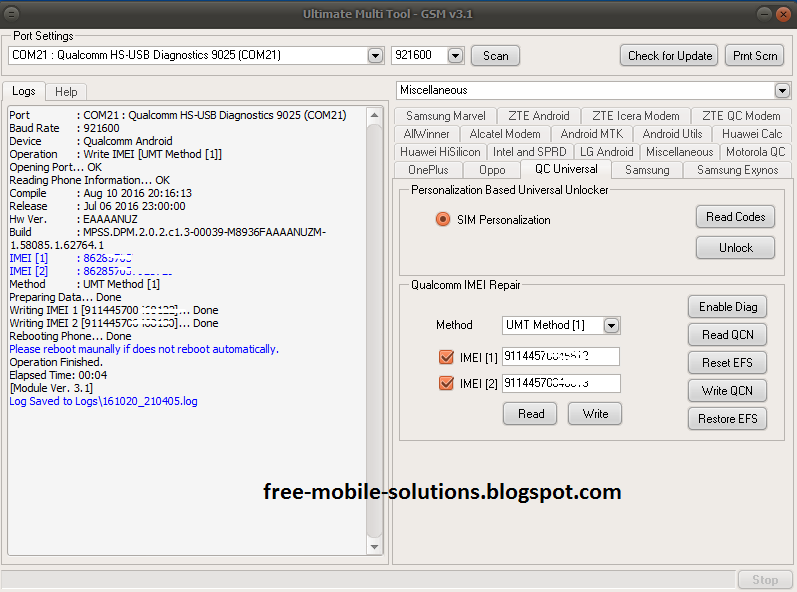Click the Reset EFS button

click(727, 363)
